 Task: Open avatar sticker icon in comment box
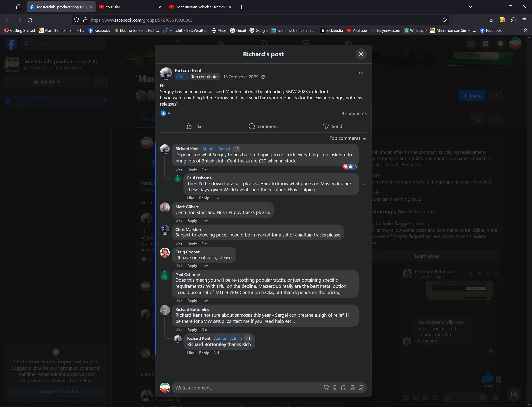point(326,388)
